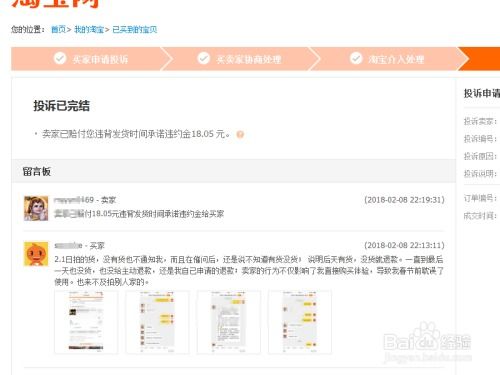Click checkmark icon on 买家申请投诉 step

[x=60, y=58]
